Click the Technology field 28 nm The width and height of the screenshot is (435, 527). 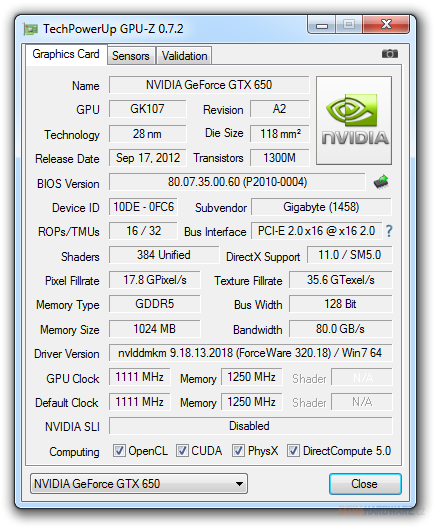click(147, 134)
